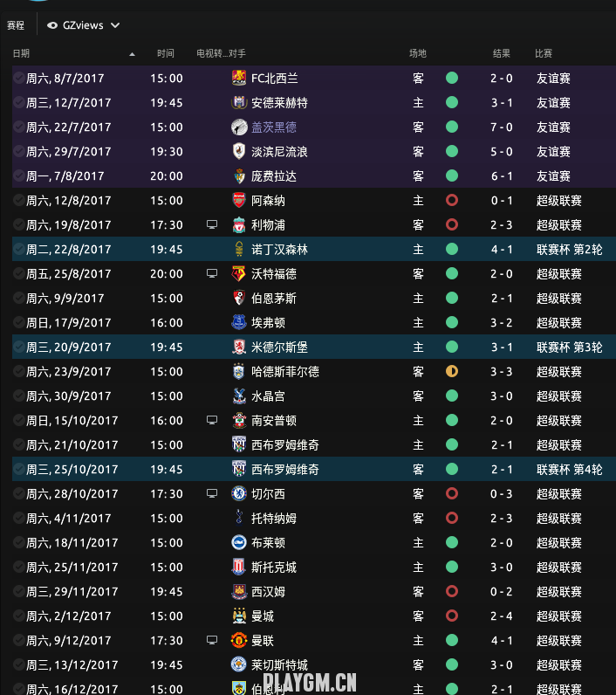Click the yellow draw indicator for Huddersfield match

click(x=452, y=371)
